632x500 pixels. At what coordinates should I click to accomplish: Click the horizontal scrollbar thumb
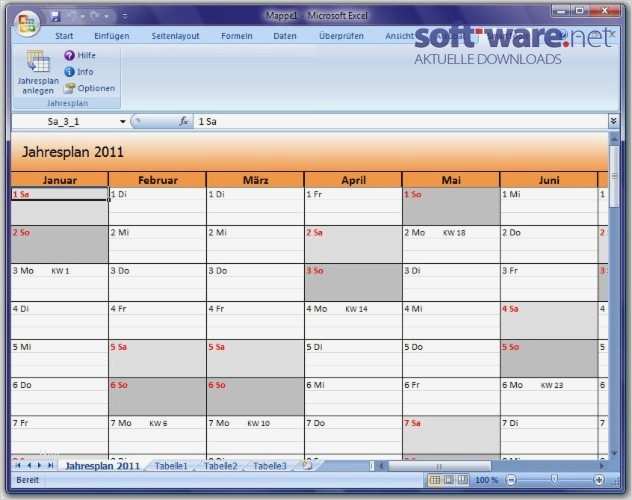pos(439,466)
